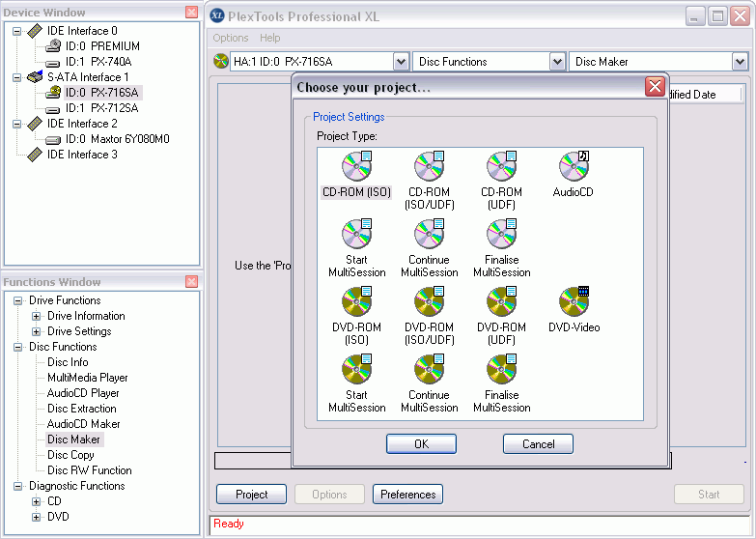Viewport: 756px width, 539px height.
Task: Close the Device Window panel
Action: [x=191, y=12]
